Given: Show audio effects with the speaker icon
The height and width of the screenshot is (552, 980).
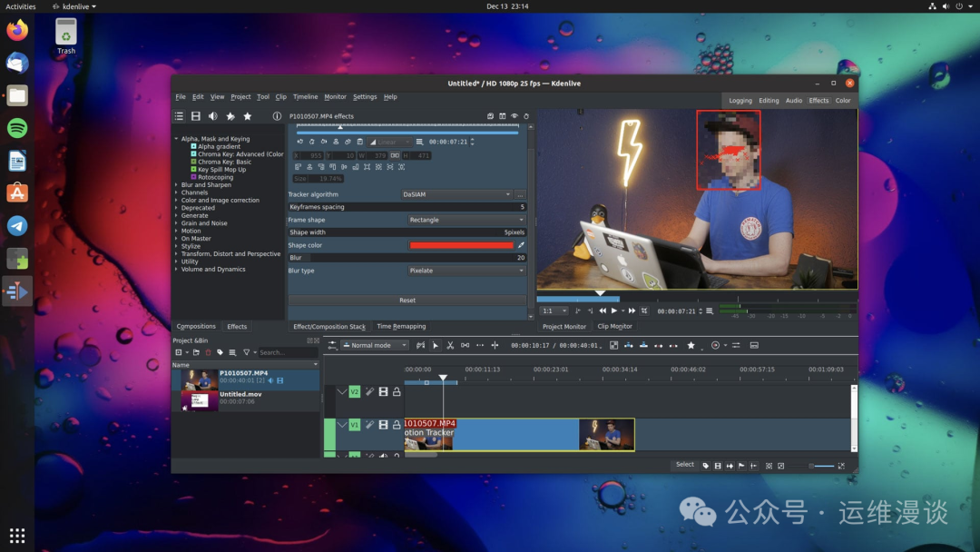Looking at the screenshot, I should 213,116.
